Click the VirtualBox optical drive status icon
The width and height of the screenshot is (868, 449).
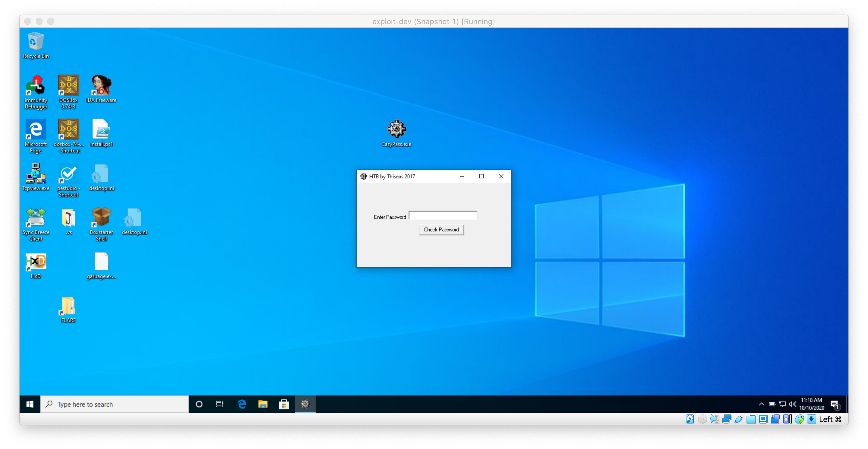(x=702, y=419)
